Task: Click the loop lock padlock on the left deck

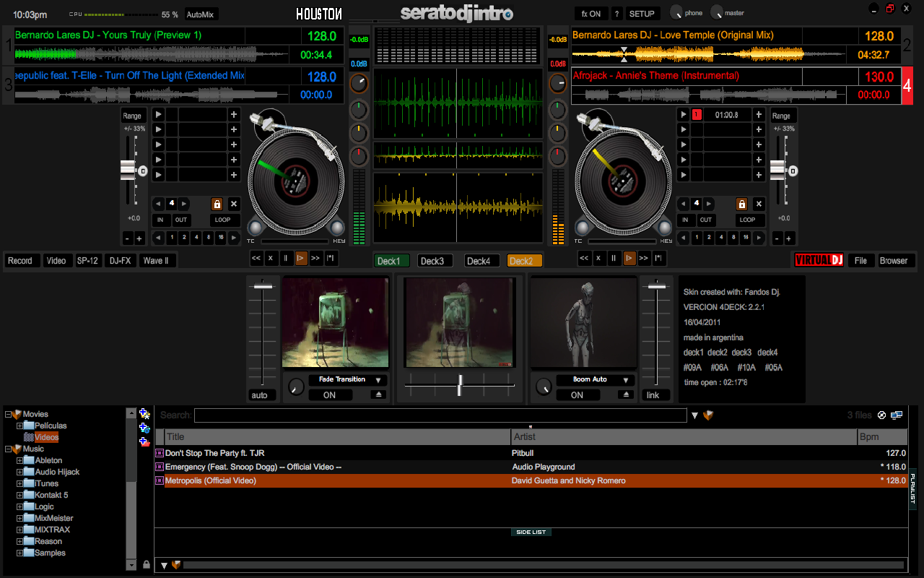Action: tap(216, 204)
